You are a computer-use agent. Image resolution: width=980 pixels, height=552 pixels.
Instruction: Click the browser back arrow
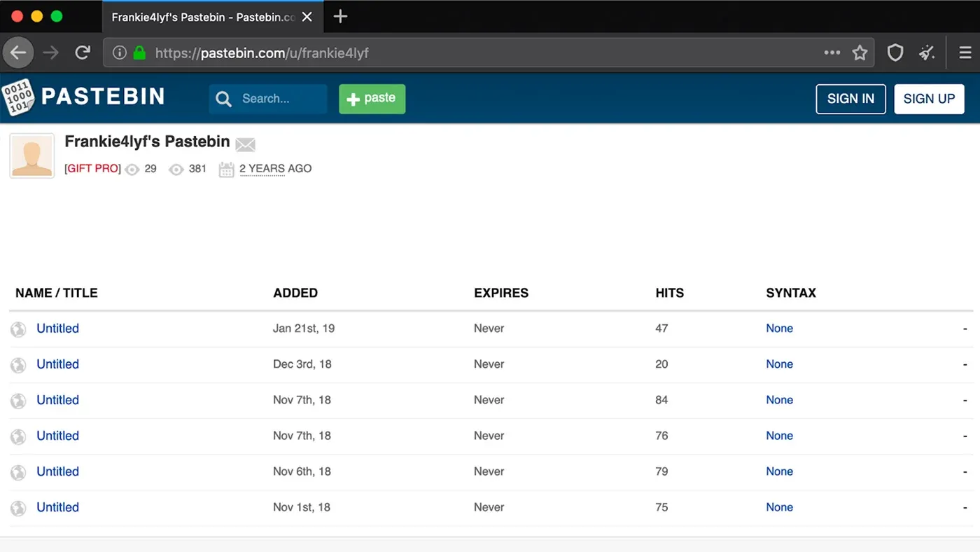(x=18, y=53)
